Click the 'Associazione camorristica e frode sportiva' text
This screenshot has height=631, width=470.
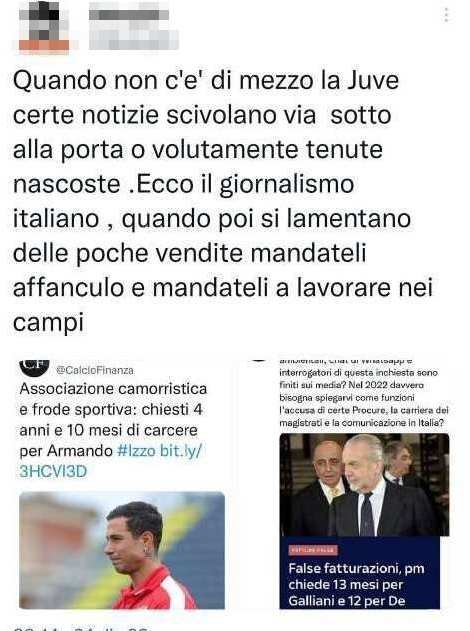click(x=113, y=399)
